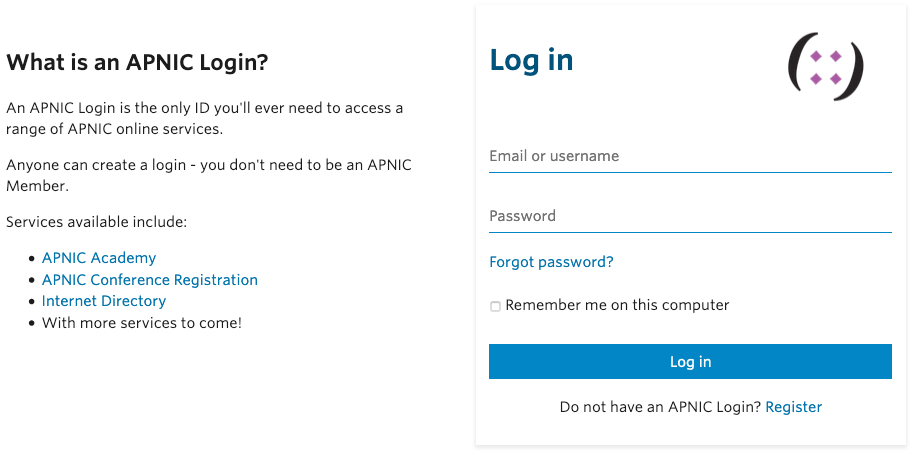Click the 'What is an APNIC Login?' heading
Screen dimensions: 915x451
click(138, 62)
